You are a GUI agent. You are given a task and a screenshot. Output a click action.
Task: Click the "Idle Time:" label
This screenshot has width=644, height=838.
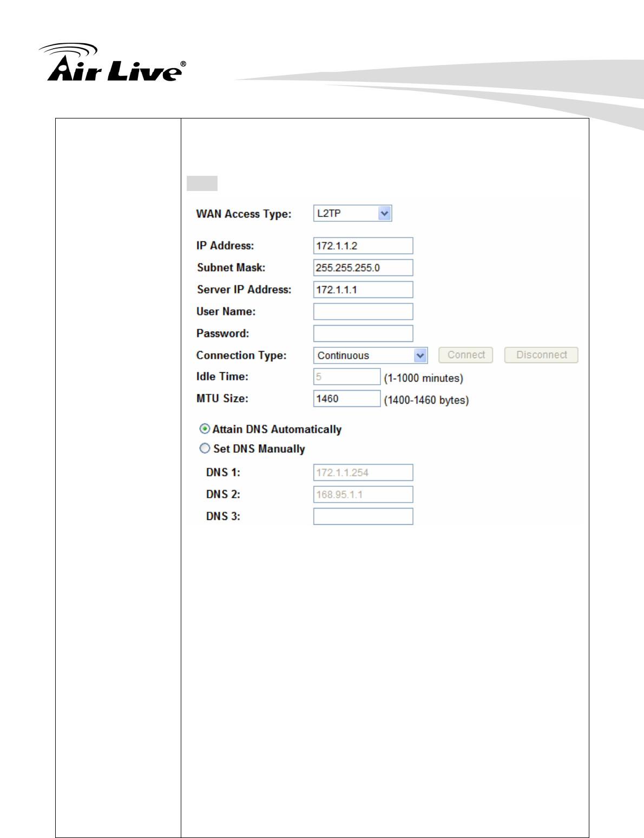click(222, 377)
